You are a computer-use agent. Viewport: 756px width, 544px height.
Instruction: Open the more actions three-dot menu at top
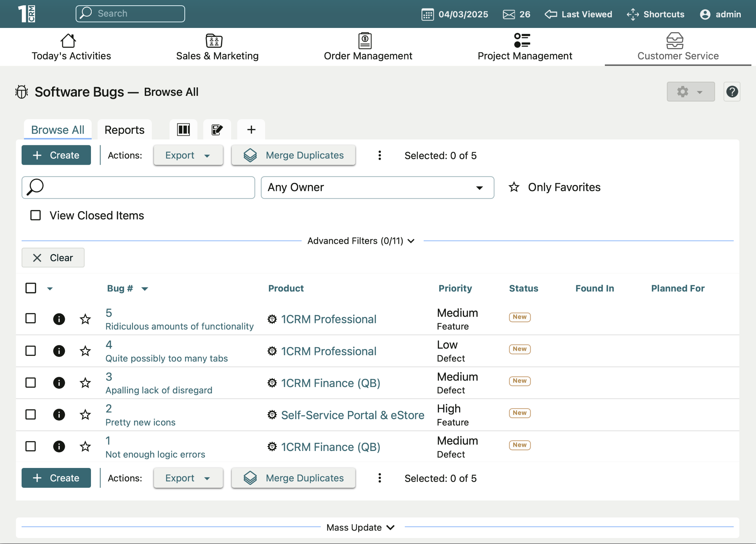click(x=379, y=155)
